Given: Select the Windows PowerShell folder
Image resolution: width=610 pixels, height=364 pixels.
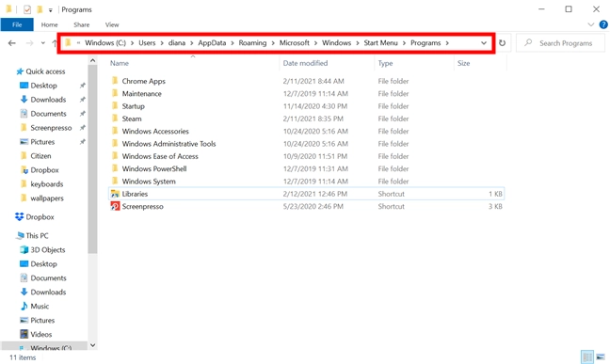Looking at the screenshot, I should click(x=154, y=168).
